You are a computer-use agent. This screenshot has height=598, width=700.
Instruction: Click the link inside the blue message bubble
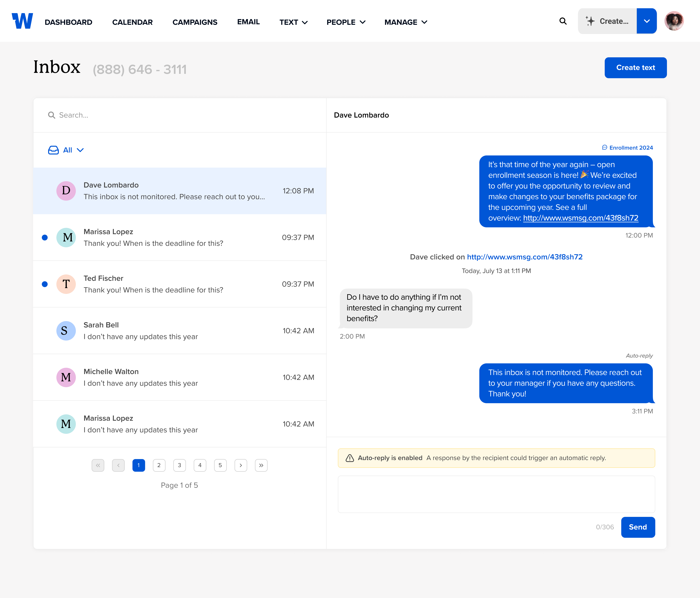pyautogui.click(x=580, y=218)
